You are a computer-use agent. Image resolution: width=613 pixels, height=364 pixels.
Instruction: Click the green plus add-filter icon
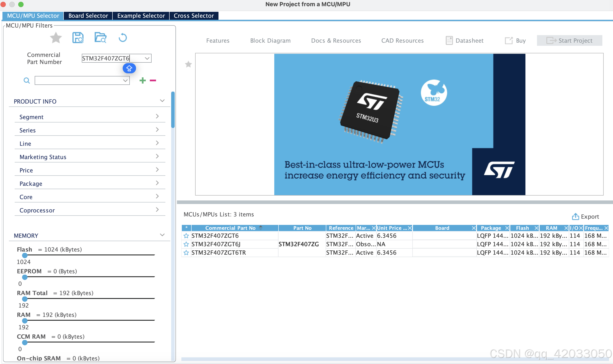click(142, 80)
